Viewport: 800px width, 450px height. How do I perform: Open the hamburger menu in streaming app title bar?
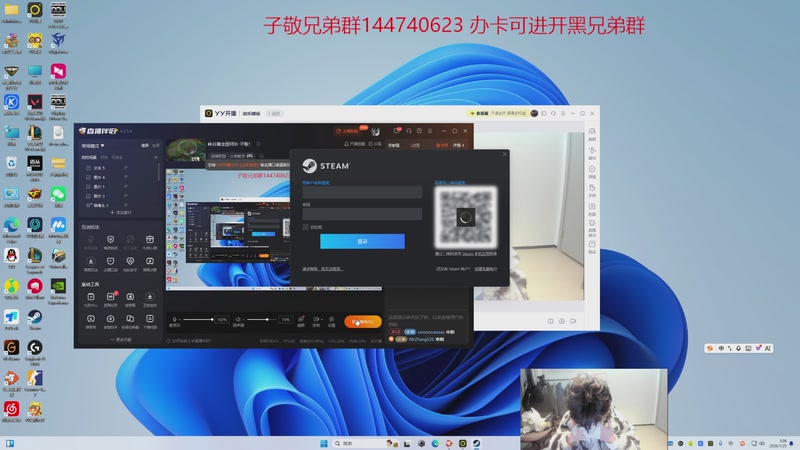[x=430, y=131]
